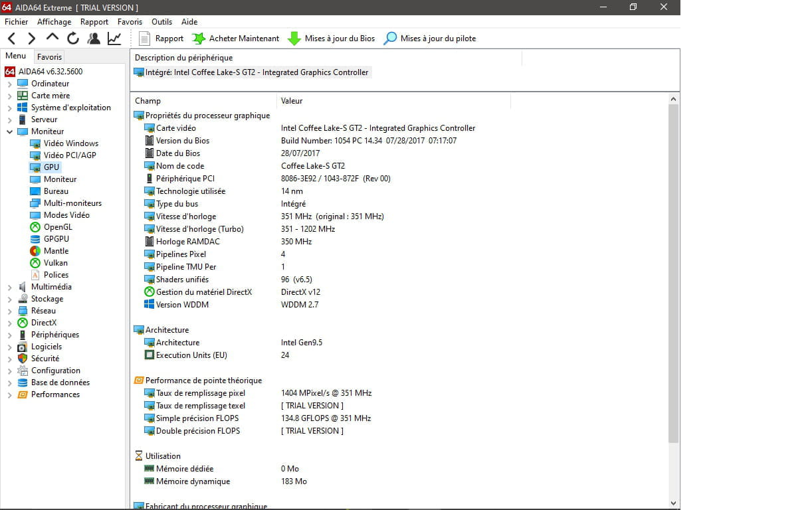Open the Aide menu

(x=189, y=22)
